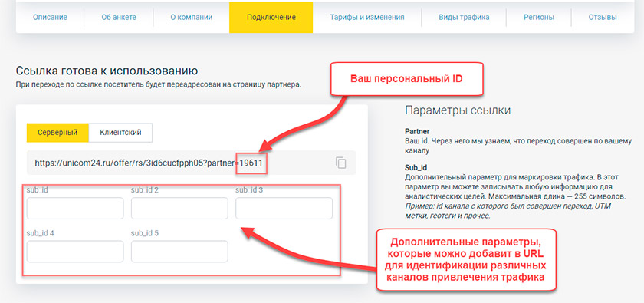Click the Ссылка готова к использованию heading
Image resolution: width=644 pixels, height=303 pixels.
coord(107,71)
